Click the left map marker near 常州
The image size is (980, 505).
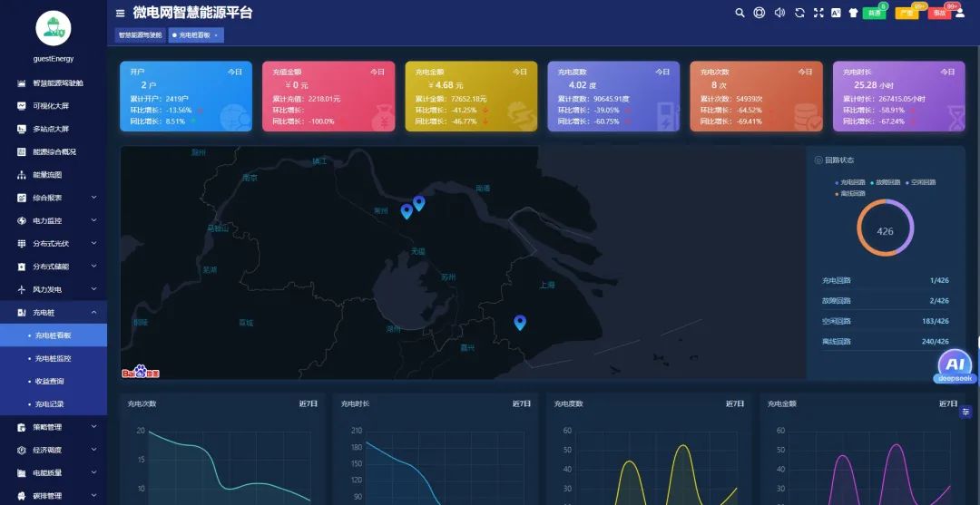pyautogui.click(x=407, y=211)
